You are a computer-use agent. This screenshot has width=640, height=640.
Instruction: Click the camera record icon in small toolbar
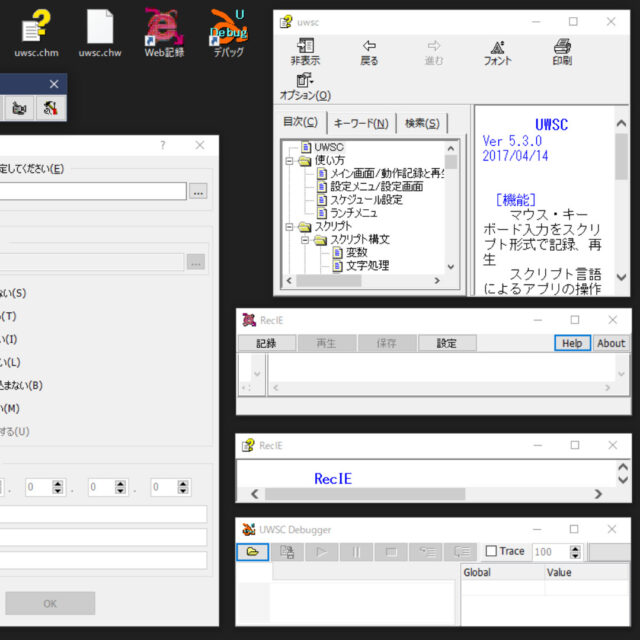[x=19, y=108]
